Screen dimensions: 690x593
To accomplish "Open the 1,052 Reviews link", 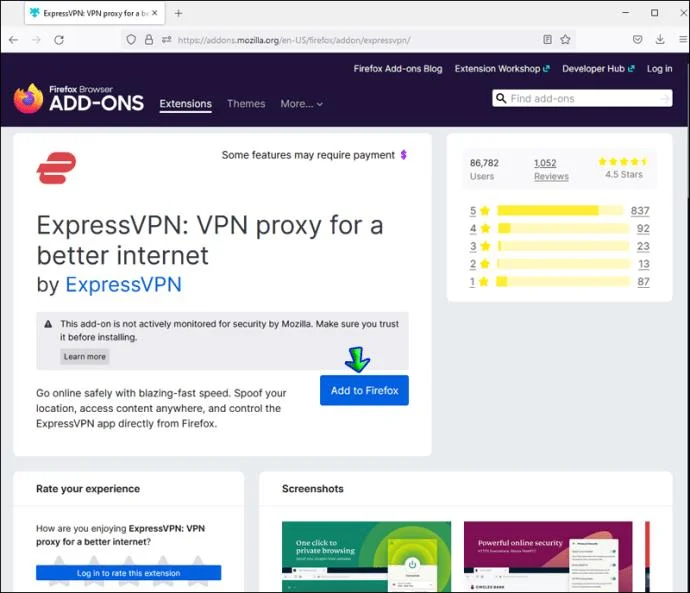I will [x=551, y=170].
